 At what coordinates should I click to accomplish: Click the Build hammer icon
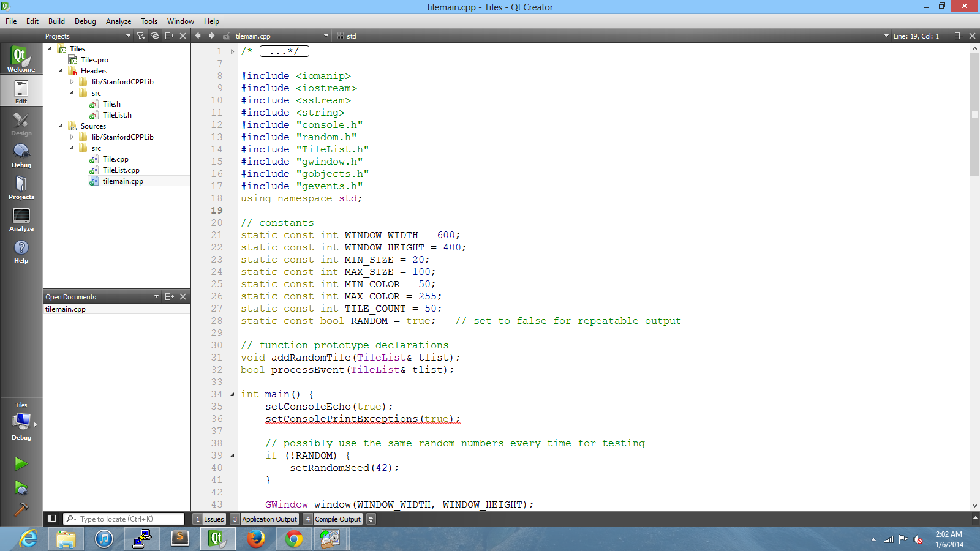click(21, 509)
